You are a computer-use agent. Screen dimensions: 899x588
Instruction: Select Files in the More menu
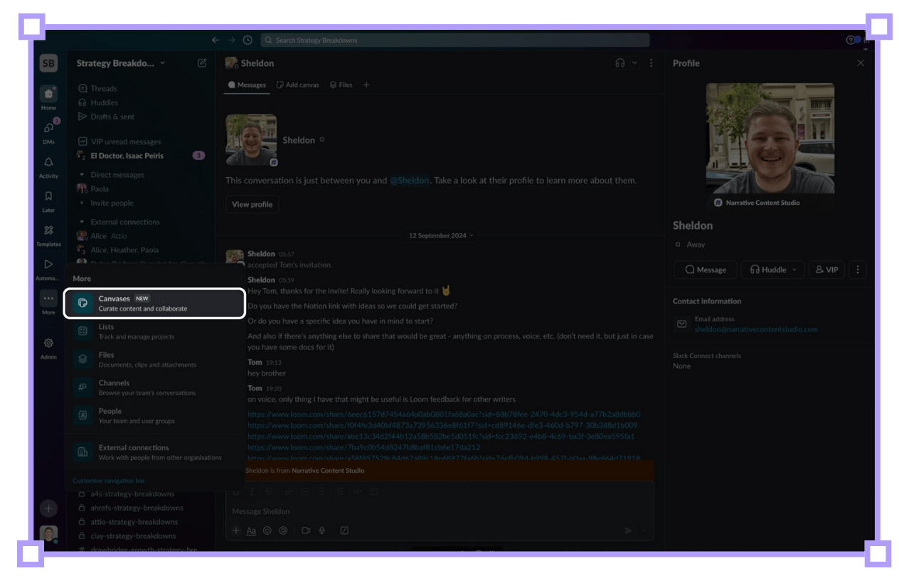point(154,359)
